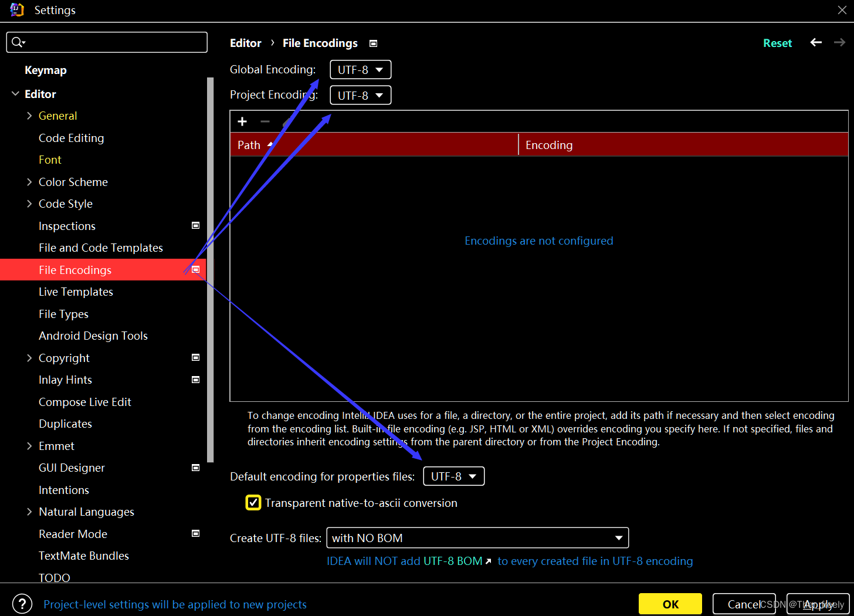
Task: Open File Types settings page
Action: [63, 314]
